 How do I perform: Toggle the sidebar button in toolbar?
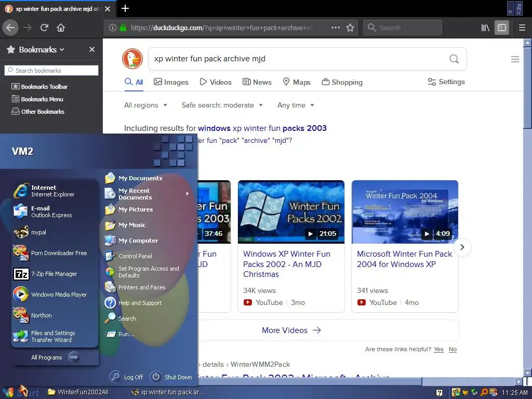502,28
